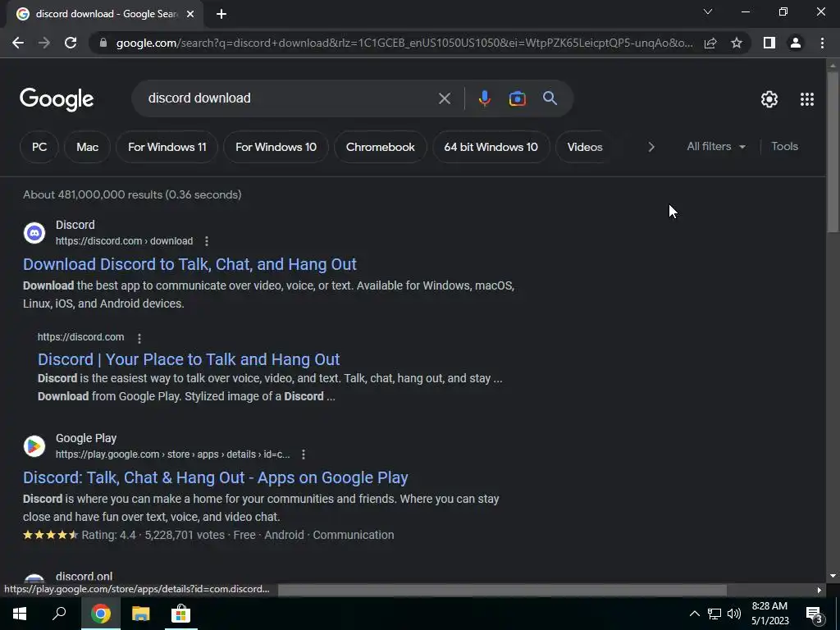Reload the current page
Image resolution: width=840 pixels, height=630 pixels.
point(71,43)
